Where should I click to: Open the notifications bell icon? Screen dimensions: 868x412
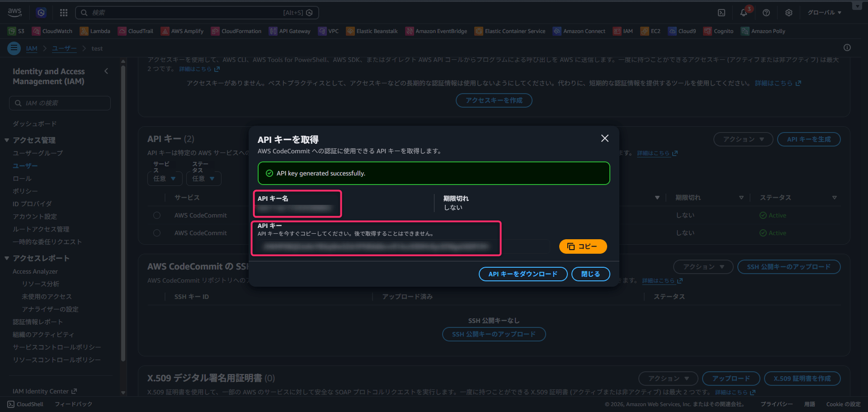click(x=744, y=13)
